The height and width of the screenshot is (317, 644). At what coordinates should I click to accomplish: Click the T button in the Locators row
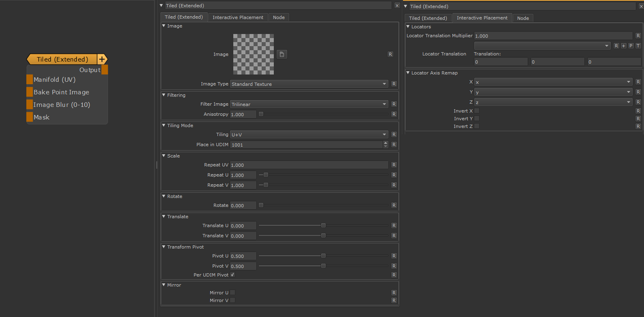pyautogui.click(x=638, y=46)
